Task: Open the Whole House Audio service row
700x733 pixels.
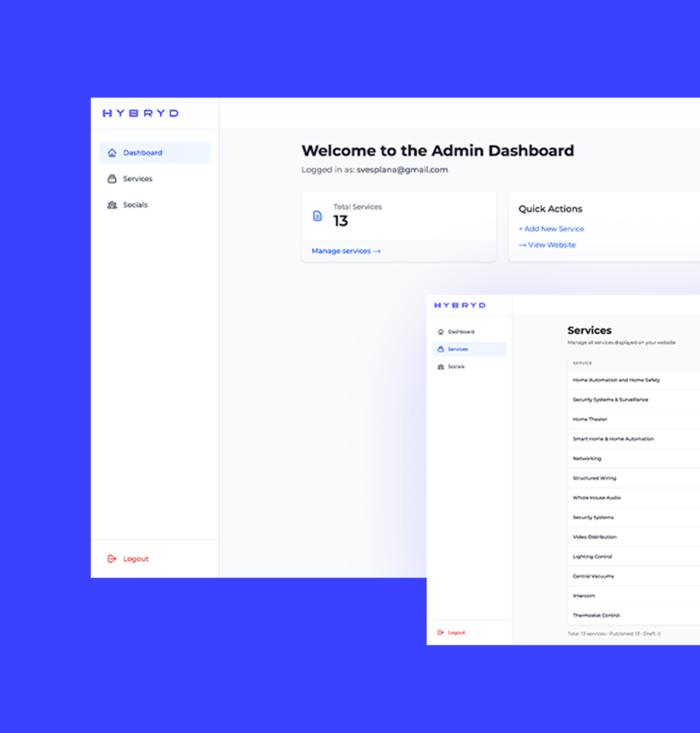Action: [596, 497]
